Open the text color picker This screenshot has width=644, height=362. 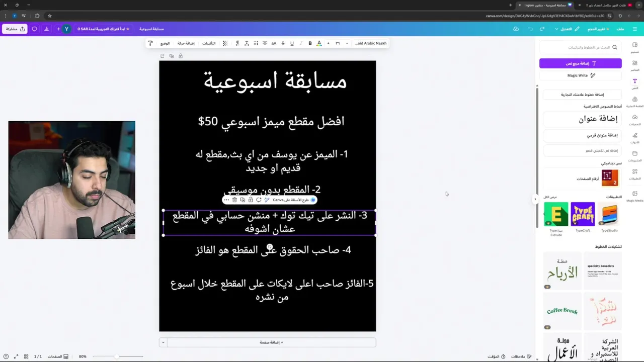[x=319, y=43]
